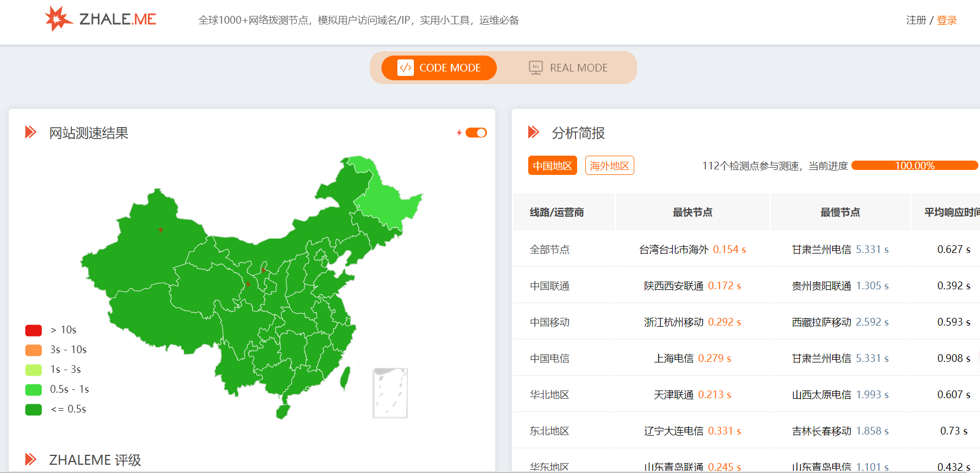
Task: Switch to REAL MODE
Action: (568, 68)
